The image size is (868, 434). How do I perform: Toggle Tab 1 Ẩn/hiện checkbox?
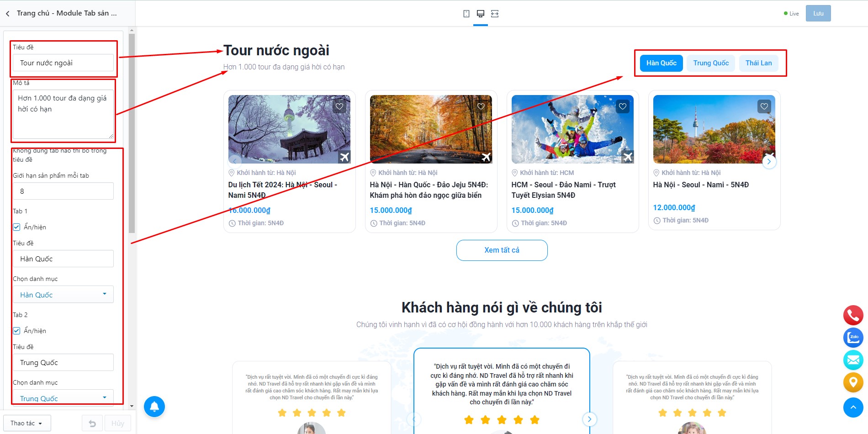(x=17, y=227)
